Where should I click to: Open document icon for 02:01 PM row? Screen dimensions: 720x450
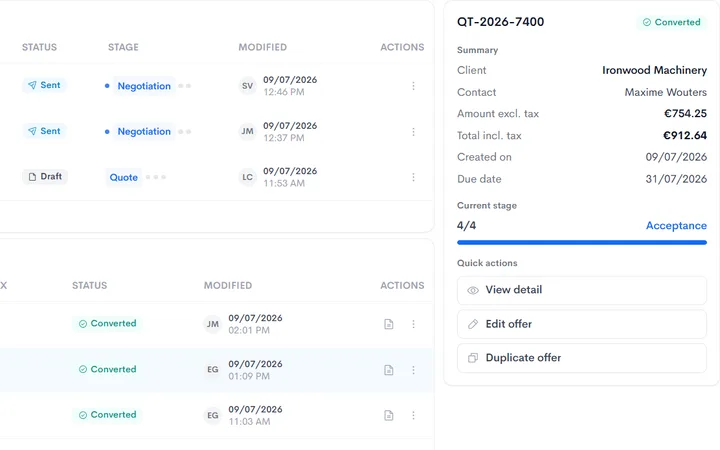[388, 324]
